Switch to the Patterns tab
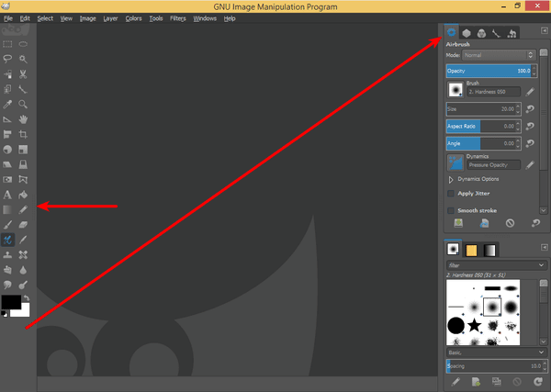551x392 pixels. 471,250
